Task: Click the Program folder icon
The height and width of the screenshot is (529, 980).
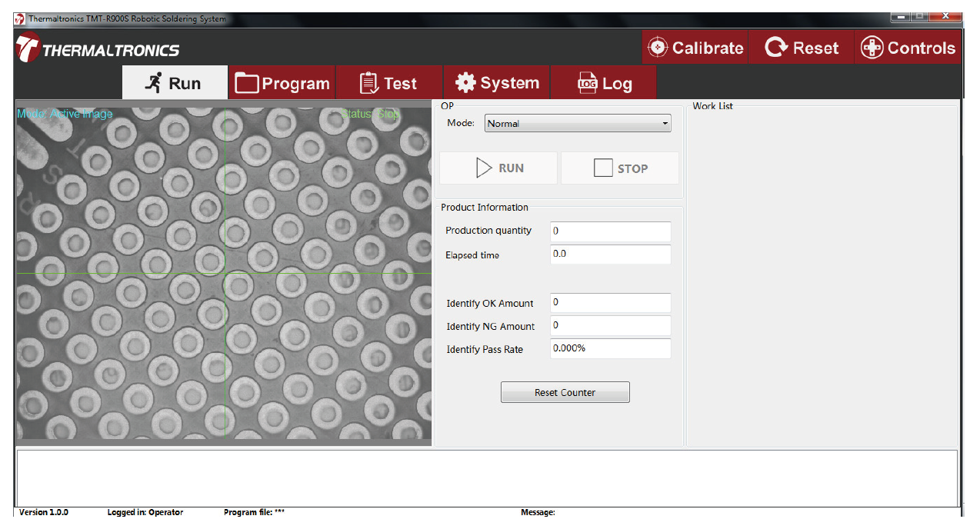Action: (x=247, y=83)
